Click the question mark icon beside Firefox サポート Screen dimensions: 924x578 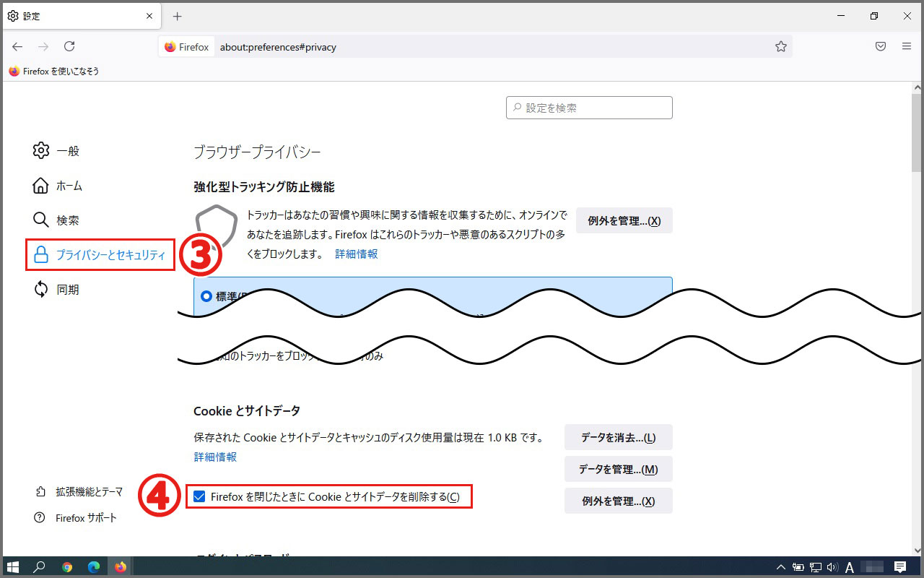pyautogui.click(x=40, y=518)
